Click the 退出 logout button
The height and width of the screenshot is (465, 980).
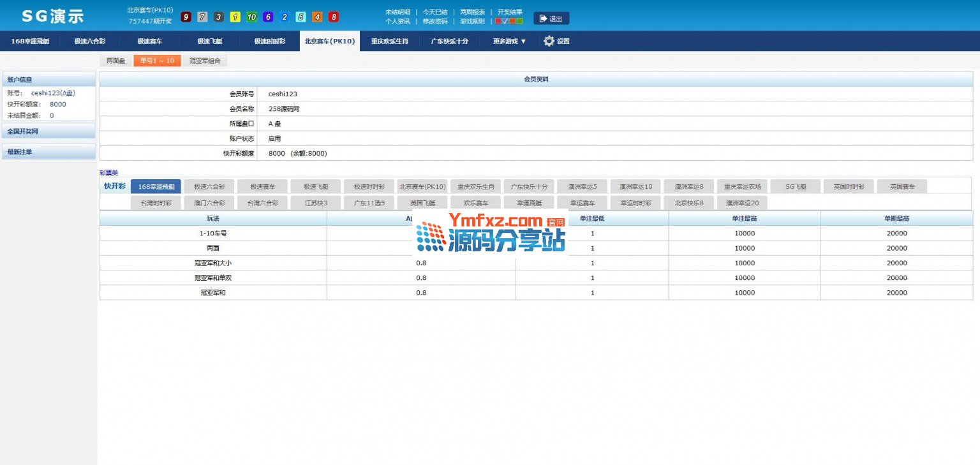[551, 18]
